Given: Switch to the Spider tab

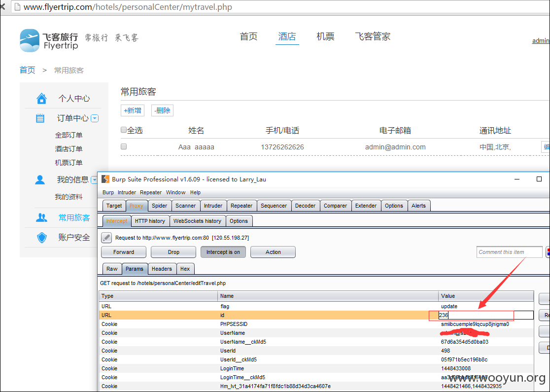Looking at the screenshot, I should (x=160, y=206).
